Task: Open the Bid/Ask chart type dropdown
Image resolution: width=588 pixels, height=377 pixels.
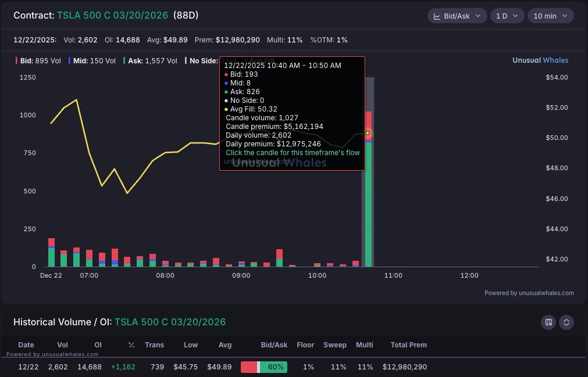Action: pyautogui.click(x=457, y=16)
